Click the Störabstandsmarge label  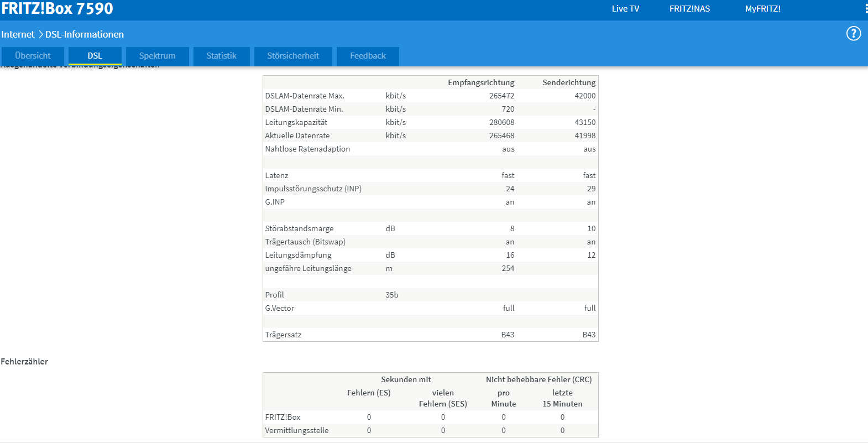(299, 228)
